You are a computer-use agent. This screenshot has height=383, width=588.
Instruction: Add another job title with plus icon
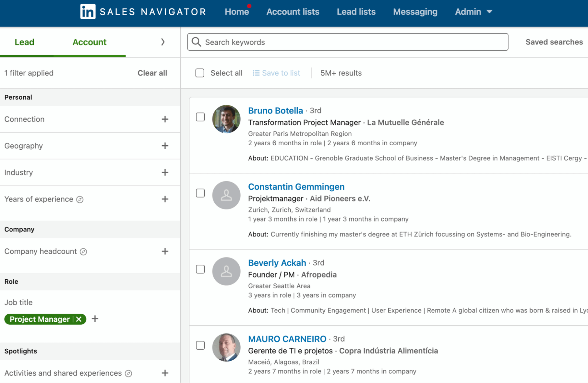tap(95, 319)
